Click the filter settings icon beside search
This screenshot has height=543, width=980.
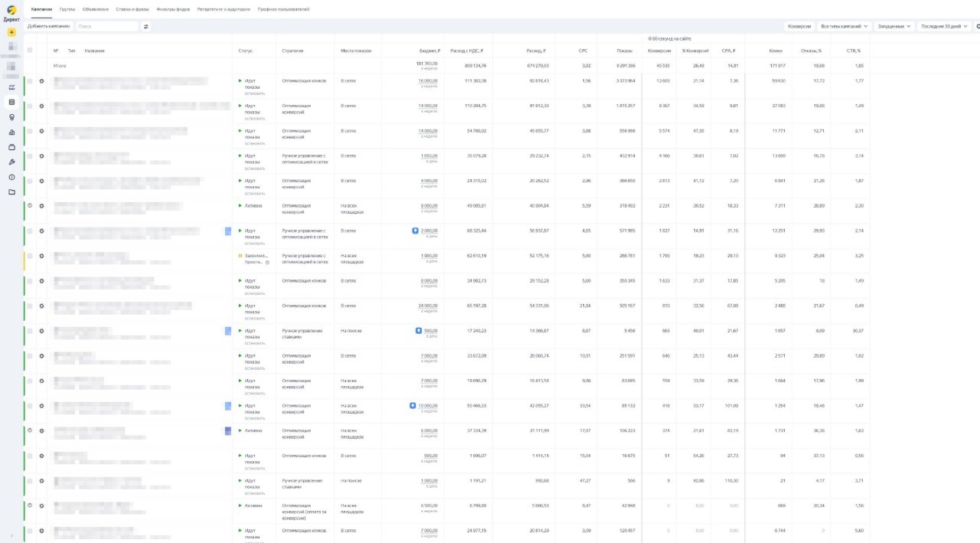coord(146,26)
